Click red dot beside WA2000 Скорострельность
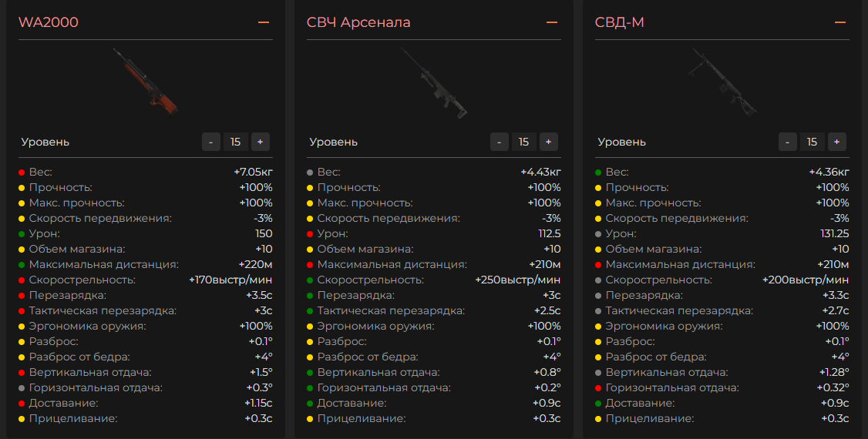 [22, 280]
